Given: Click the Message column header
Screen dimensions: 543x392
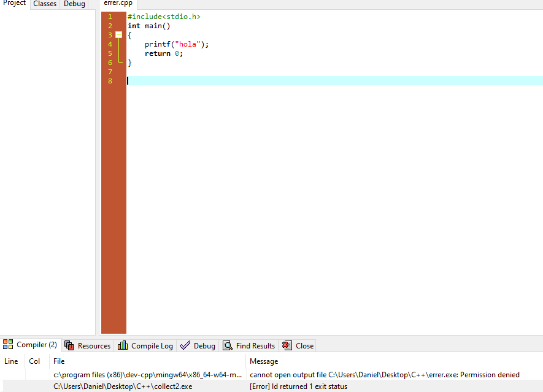Looking at the screenshot, I should coord(264,361).
